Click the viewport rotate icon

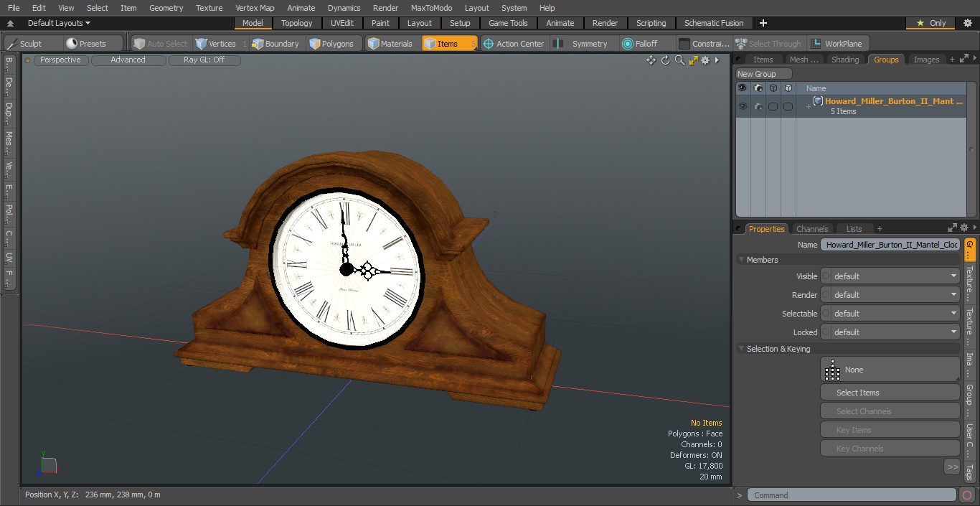[x=665, y=60]
